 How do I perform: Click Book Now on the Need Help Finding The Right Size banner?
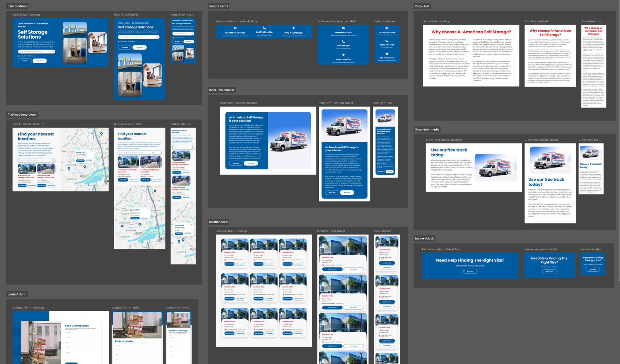470,271
